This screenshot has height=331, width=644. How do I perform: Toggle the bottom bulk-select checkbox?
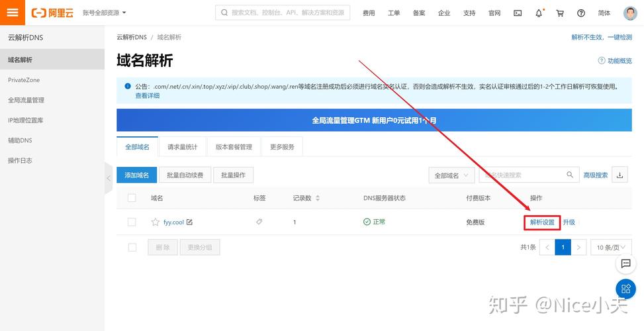132,247
